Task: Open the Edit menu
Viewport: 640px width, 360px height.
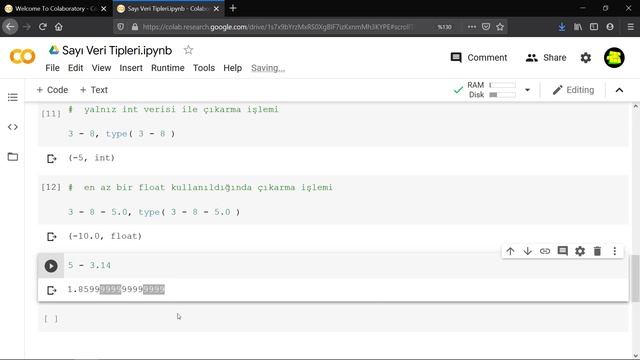Action: pos(76,68)
